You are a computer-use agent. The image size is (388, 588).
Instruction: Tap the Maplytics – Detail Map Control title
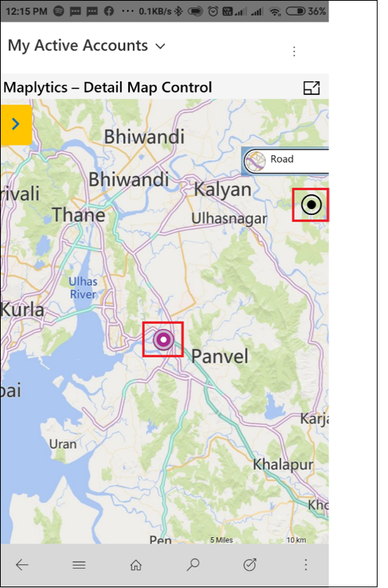tap(108, 88)
